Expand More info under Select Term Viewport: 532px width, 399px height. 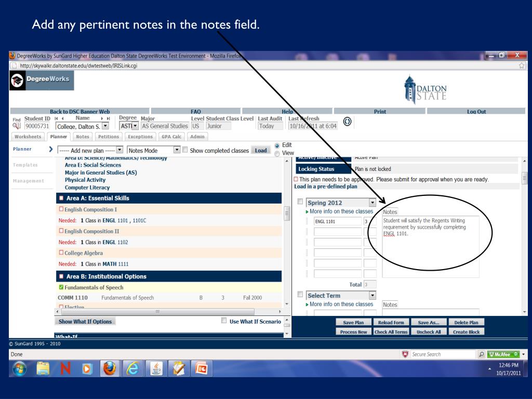coord(339,304)
